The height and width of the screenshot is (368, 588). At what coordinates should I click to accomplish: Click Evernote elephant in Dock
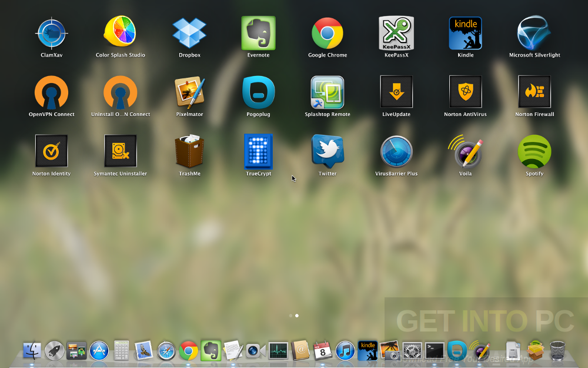point(211,351)
